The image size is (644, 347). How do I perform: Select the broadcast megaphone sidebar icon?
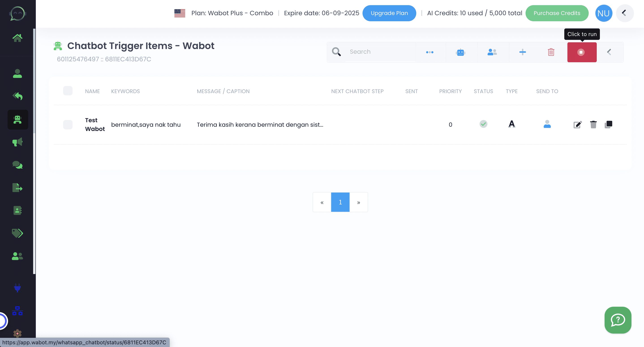click(17, 142)
